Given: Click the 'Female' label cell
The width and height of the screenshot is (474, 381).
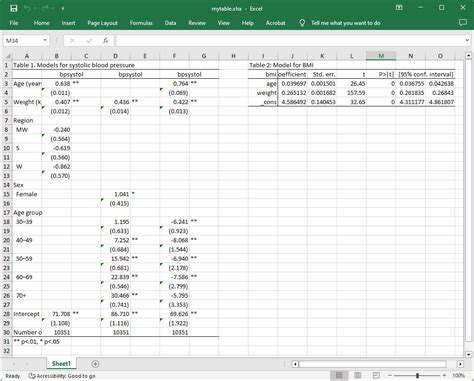Looking at the screenshot, I should pyautogui.click(x=27, y=194).
